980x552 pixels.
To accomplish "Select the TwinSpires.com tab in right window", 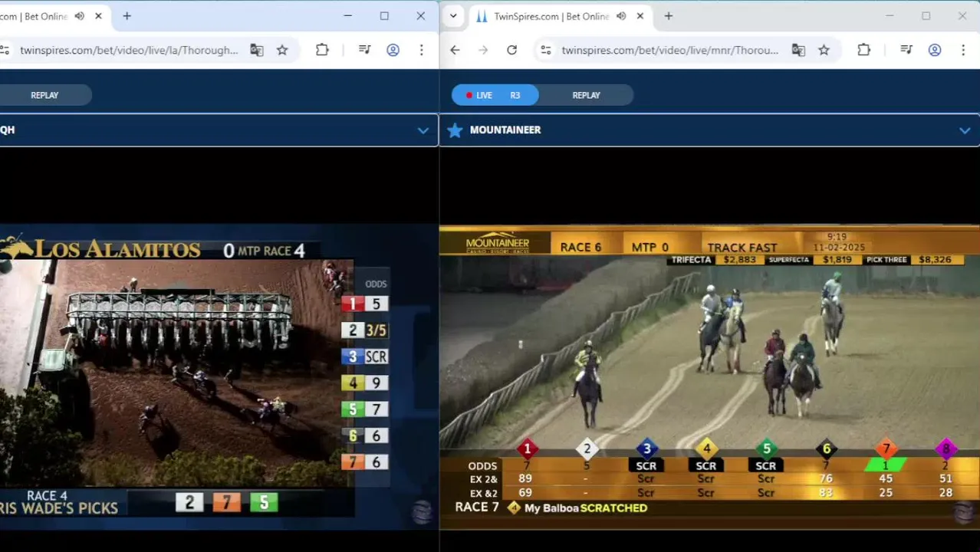I will 551,16.
